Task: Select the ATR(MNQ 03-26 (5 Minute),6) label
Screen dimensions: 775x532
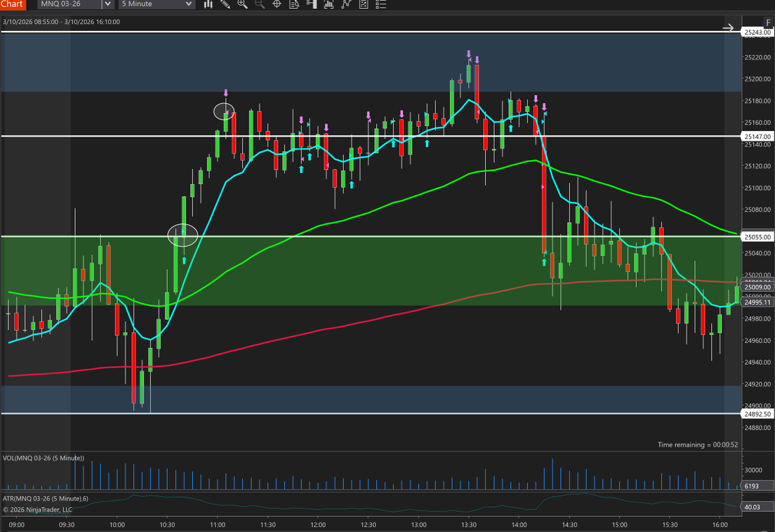Action: pos(45,498)
